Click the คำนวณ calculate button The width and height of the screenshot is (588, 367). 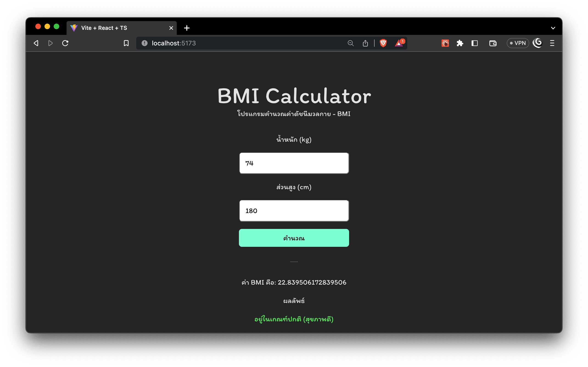(294, 238)
